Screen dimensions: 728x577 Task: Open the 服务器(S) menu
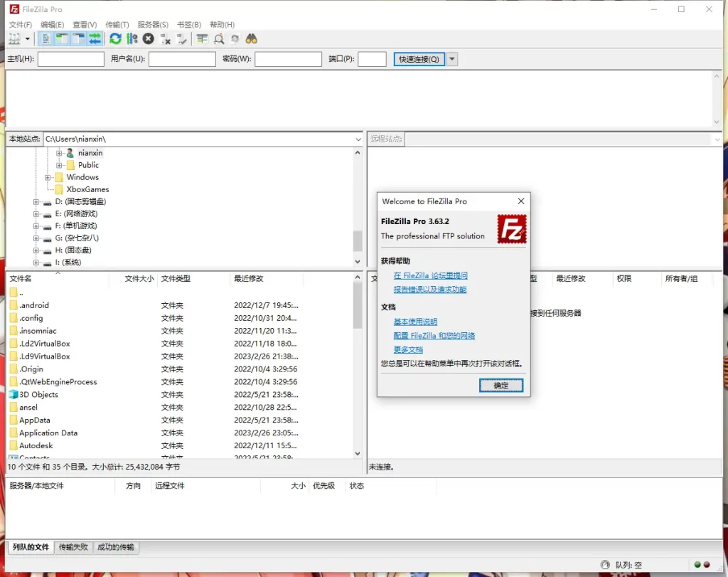click(153, 25)
